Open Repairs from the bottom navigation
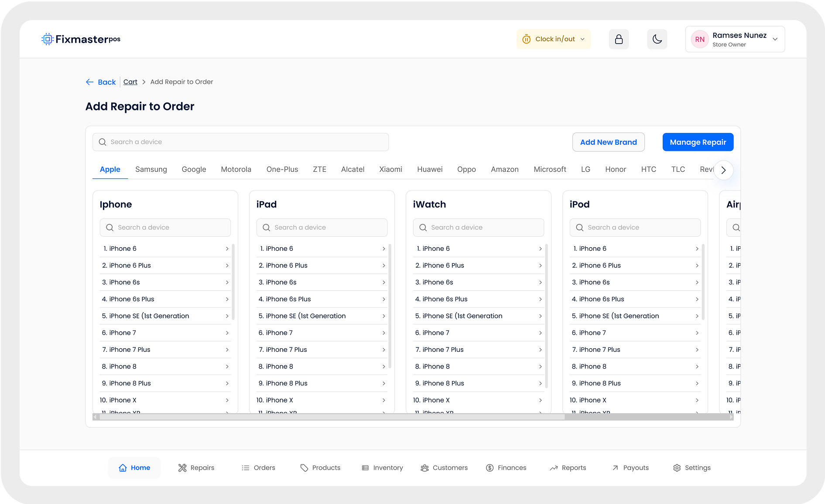Viewport: 825px width, 504px height. (x=196, y=468)
